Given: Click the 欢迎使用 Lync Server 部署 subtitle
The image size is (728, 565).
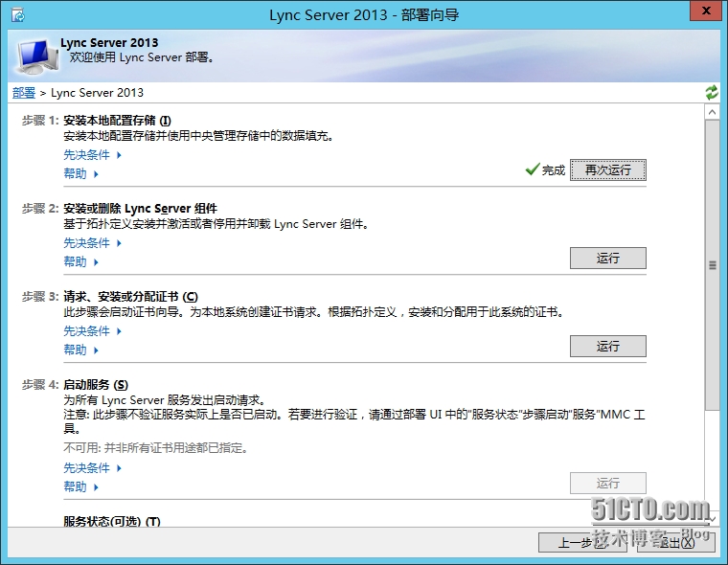Looking at the screenshot, I should tap(142, 57).
